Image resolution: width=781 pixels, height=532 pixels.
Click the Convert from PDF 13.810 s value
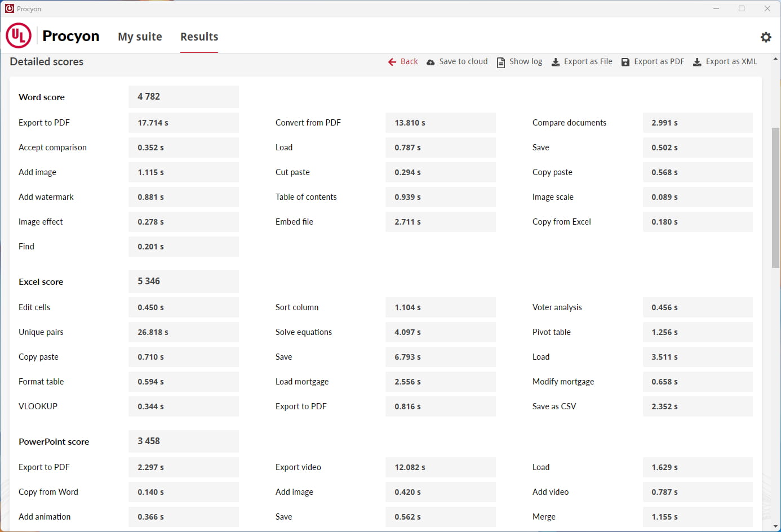click(441, 123)
